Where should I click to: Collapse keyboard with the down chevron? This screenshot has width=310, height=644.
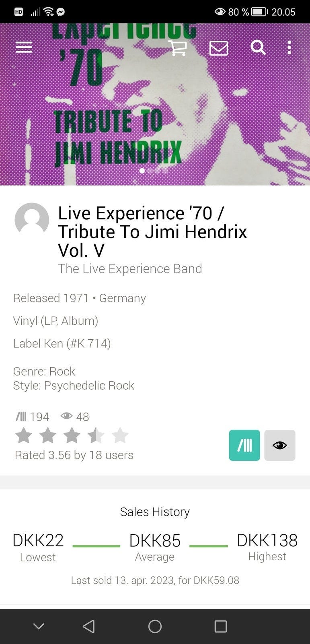coord(39,626)
